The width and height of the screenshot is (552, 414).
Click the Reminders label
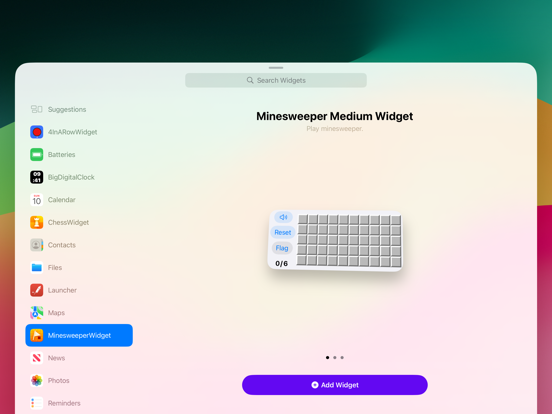[x=64, y=403]
